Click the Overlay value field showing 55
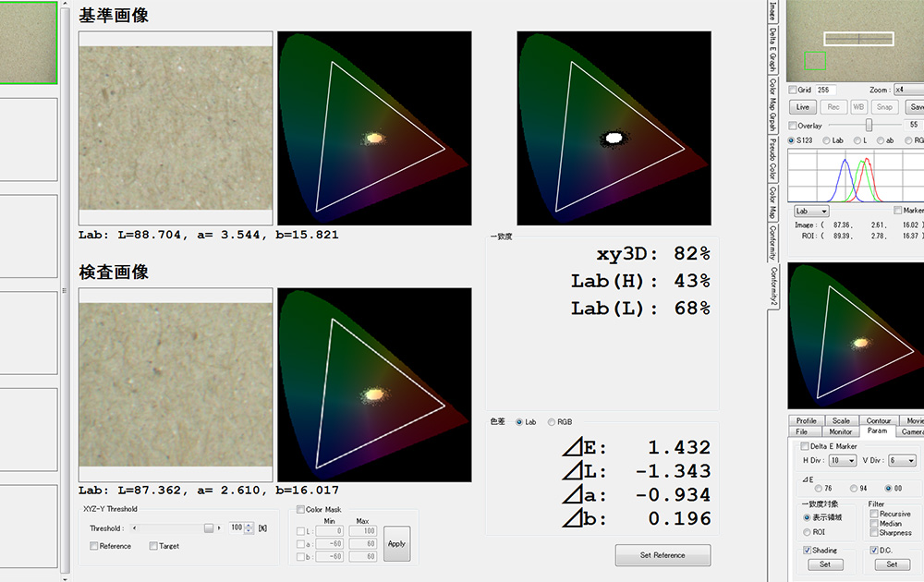Screen dimensions: 924x582 click(914, 125)
